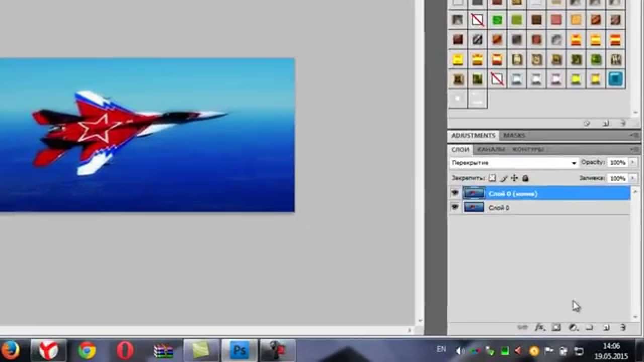Click the Link Layers chain icon
The image size is (644, 362).
(523, 327)
